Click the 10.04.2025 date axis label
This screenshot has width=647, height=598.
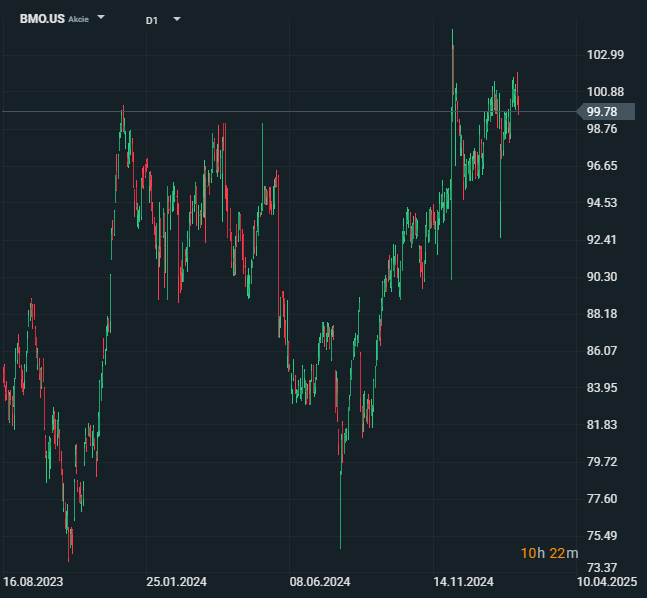pyautogui.click(x=608, y=581)
